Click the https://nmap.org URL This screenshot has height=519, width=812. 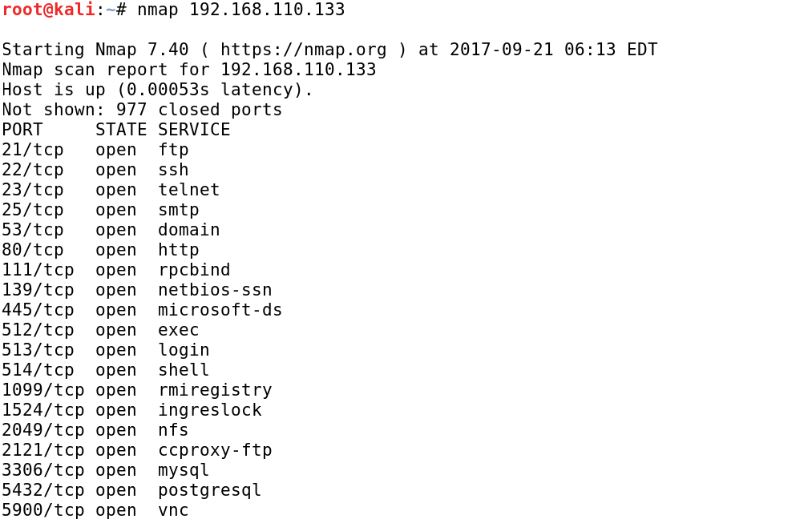pos(303,50)
